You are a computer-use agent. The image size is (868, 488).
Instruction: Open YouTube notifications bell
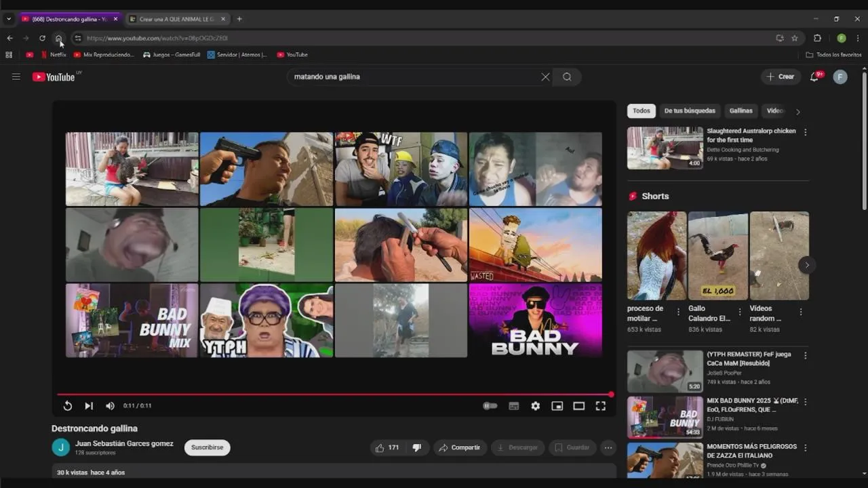(815, 77)
